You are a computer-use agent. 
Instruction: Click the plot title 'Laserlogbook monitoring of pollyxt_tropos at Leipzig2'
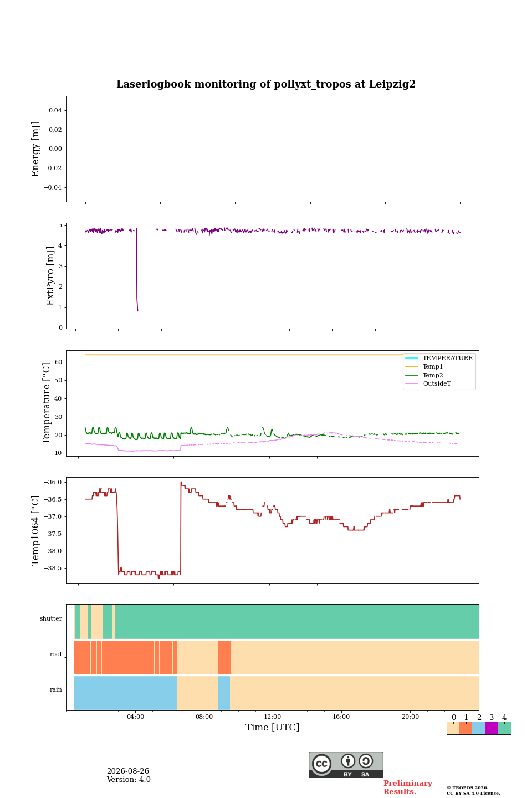tap(266, 84)
